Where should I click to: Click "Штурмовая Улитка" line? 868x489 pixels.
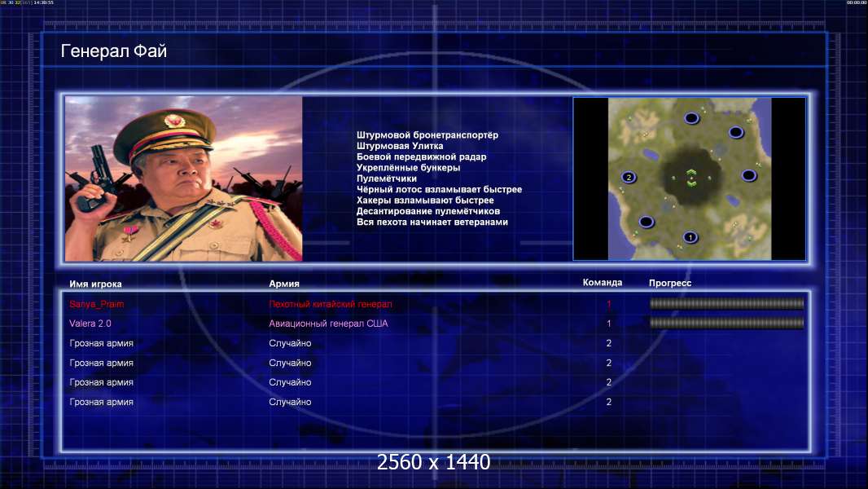(400, 146)
